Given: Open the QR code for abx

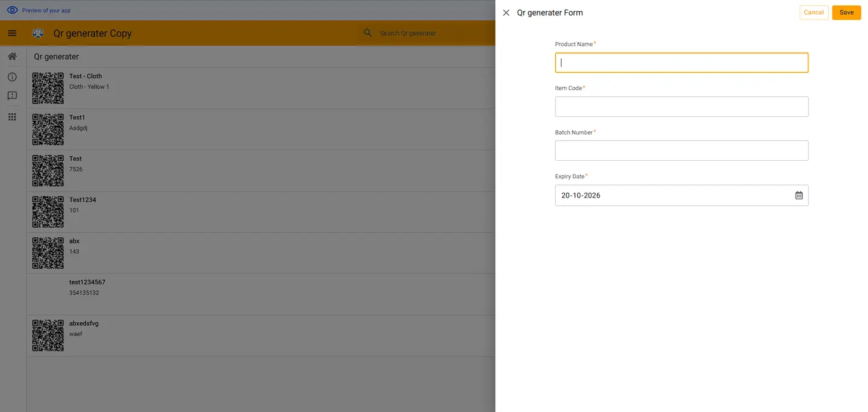Looking at the screenshot, I should pos(48,253).
